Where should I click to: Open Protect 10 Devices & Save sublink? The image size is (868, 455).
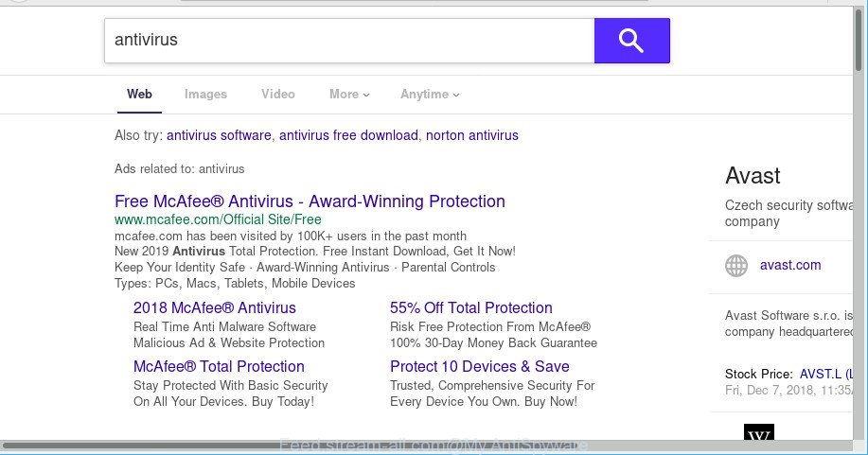480,366
